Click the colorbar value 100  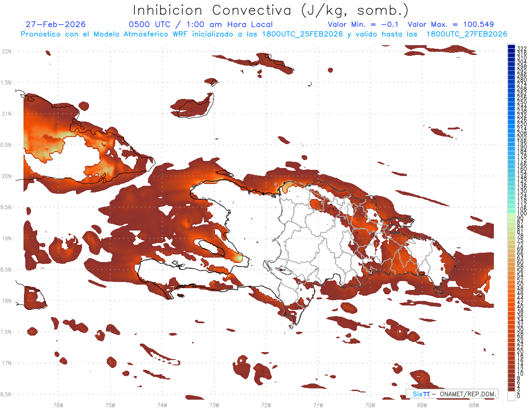click(522, 214)
